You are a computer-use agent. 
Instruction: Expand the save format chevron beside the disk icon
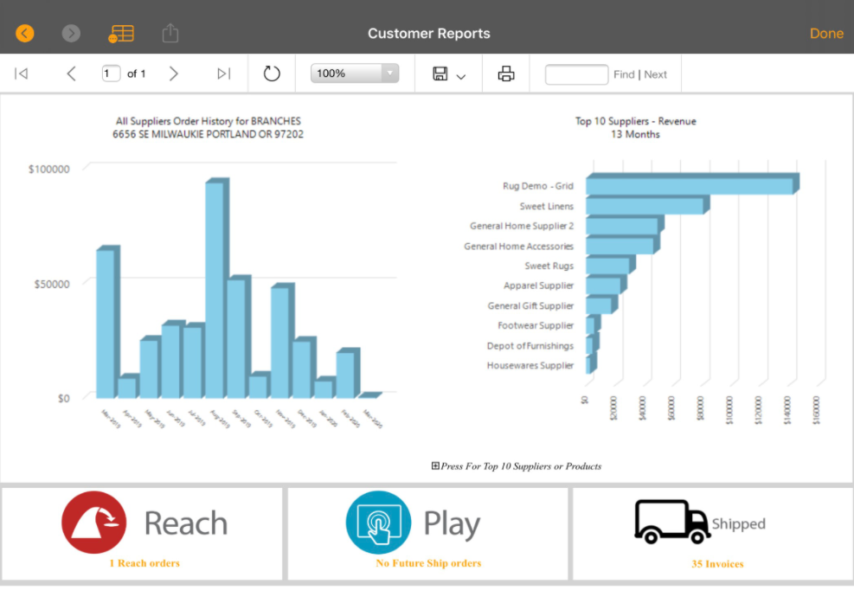click(x=459, y=76)
